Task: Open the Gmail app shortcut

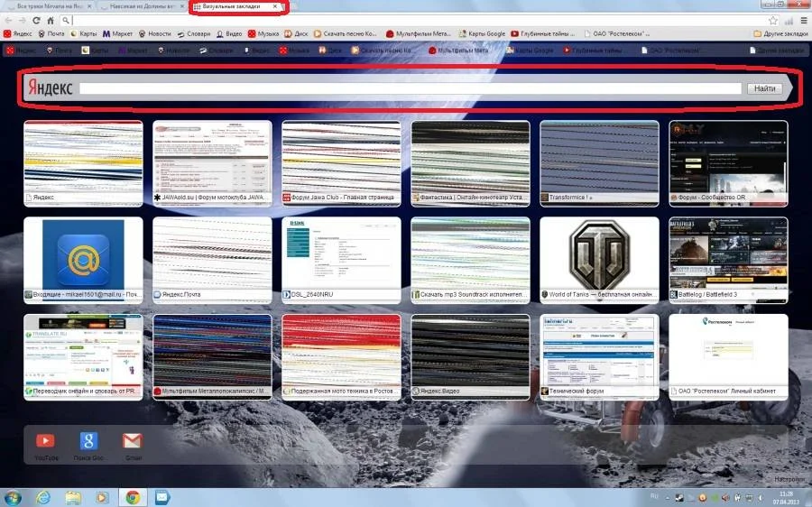Action: 133,446
